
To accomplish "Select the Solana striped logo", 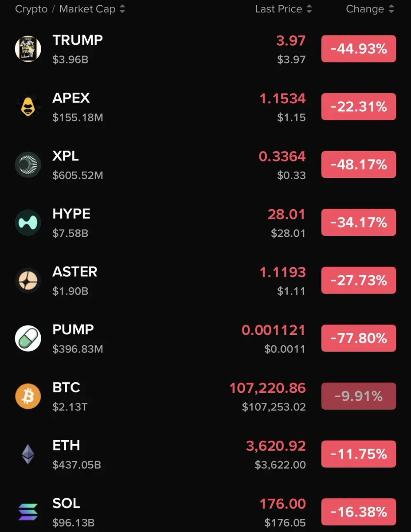I will tap(28, 512).
